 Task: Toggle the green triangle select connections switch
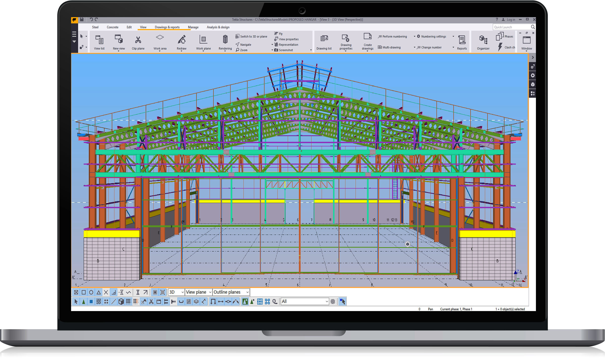(83, 301)
